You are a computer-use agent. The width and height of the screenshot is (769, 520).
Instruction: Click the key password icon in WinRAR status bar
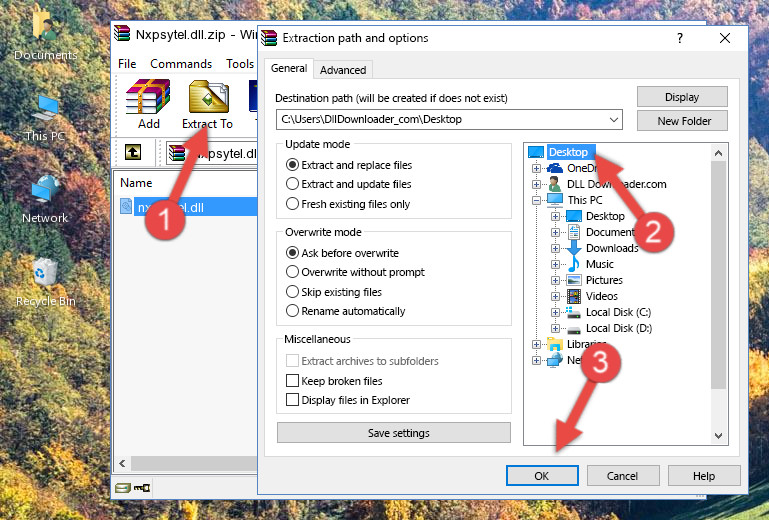142,488
